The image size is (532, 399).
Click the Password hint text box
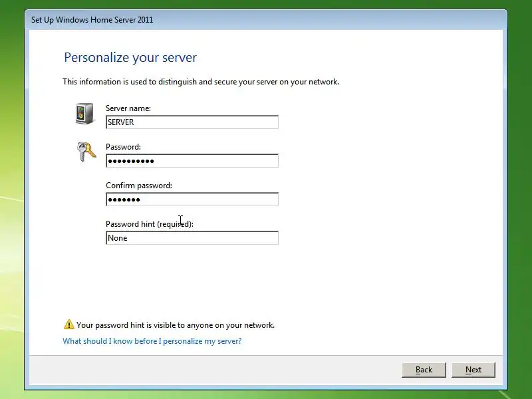click(x=192, y=238)
